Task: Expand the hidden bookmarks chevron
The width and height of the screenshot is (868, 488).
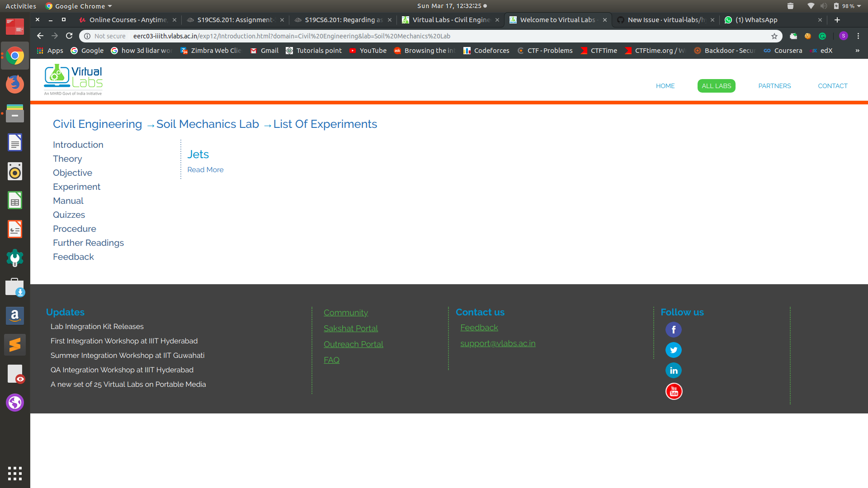Action: (x=857, y=51)
